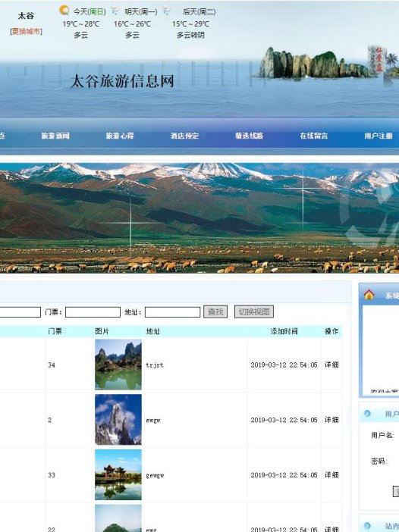
Task: Click the 太谷旅游信息网 site title
Action: (x=122, y=81)
